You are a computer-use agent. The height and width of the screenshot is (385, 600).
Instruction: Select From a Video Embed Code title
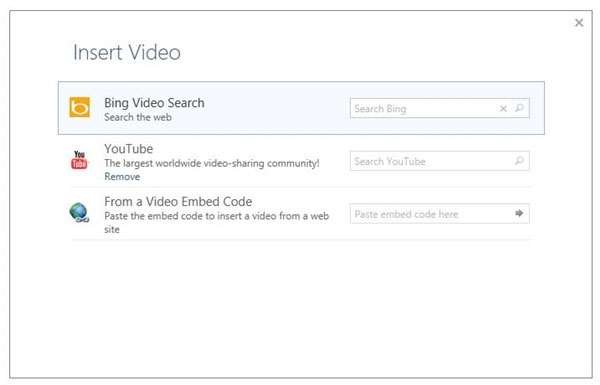(178, 201)
